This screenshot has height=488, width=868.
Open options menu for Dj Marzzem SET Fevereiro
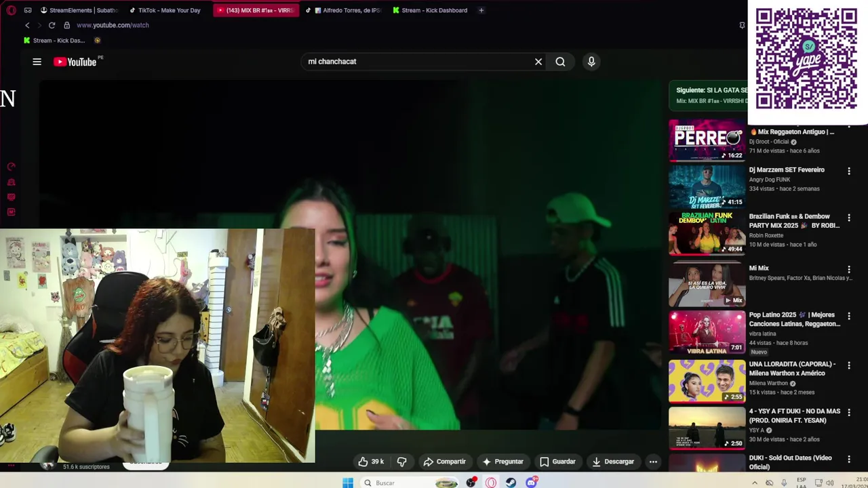click(x=848, y=171)
